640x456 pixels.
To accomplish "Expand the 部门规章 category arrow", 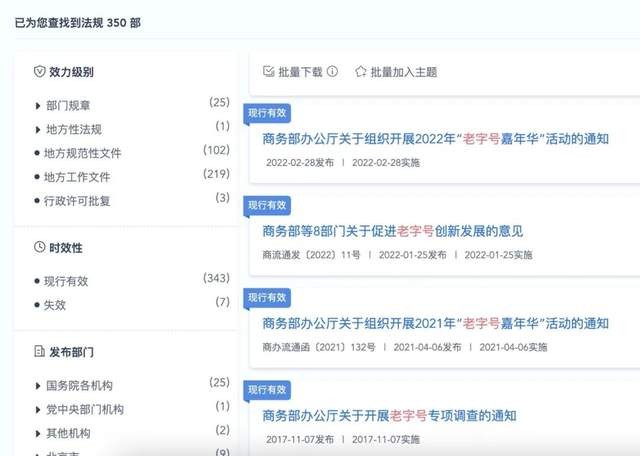I will click(38, 106).
